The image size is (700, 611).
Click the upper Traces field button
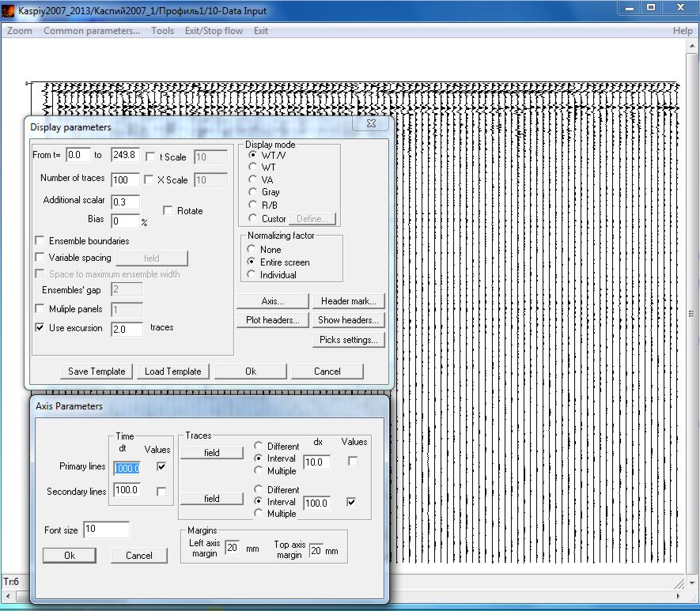(212, 453)
